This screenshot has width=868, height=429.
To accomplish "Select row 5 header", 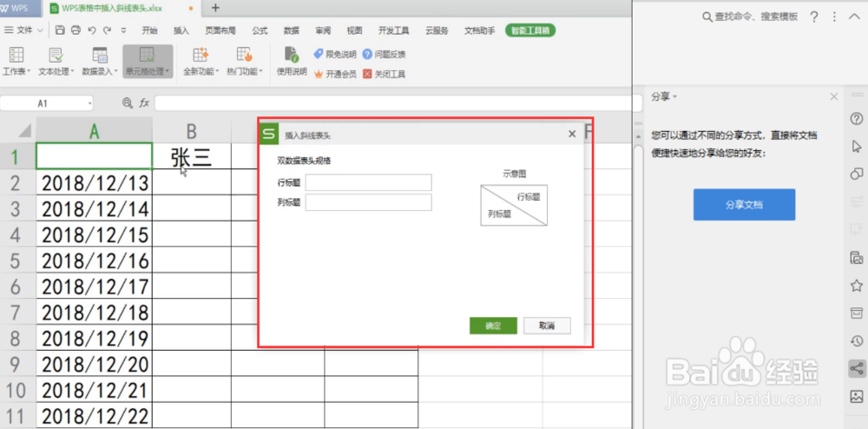I will (16, 261).
